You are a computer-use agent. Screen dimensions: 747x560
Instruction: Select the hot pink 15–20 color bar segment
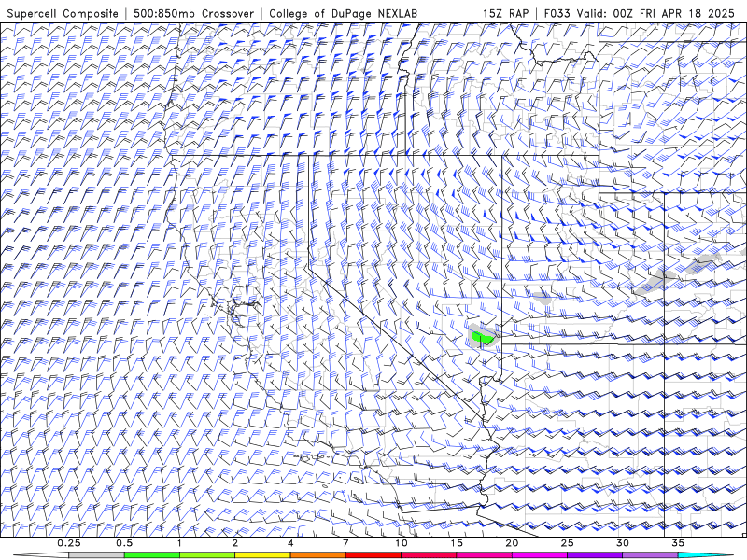coord(484,555)
